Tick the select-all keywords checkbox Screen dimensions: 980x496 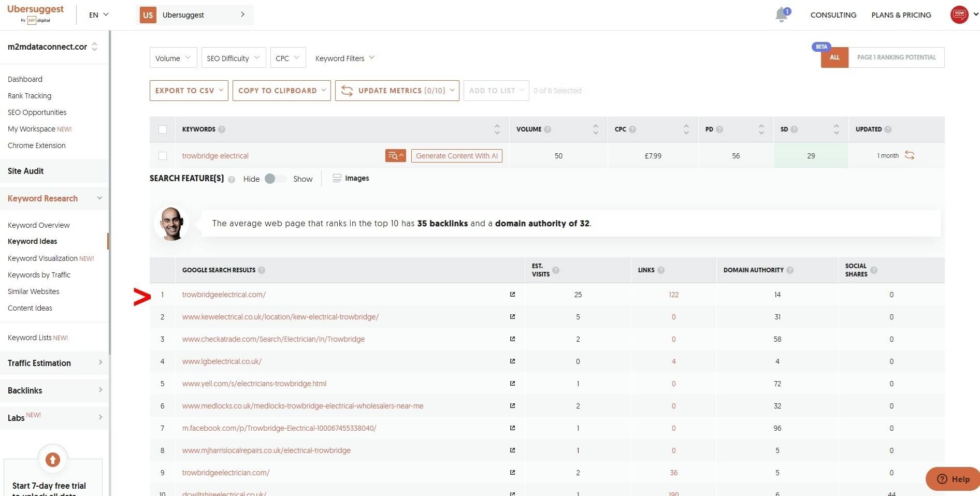coord(163,129)
